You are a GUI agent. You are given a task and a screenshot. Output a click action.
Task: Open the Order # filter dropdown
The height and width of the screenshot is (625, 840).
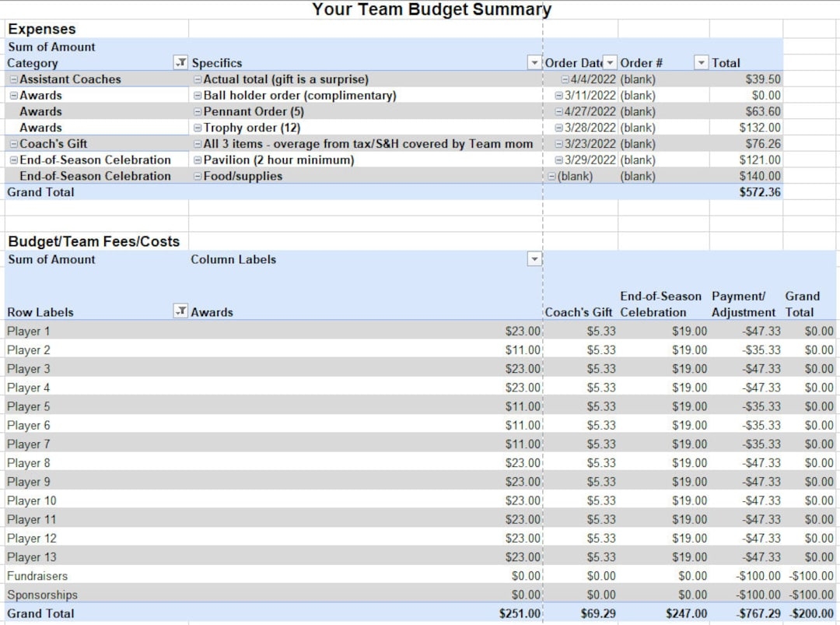click(x=701, y=63)
